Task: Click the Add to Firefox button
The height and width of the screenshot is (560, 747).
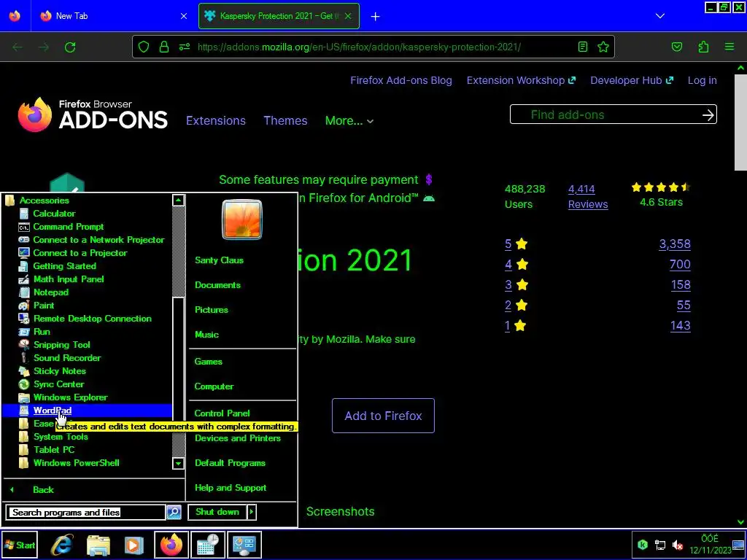Action: (x=383, y=416)
